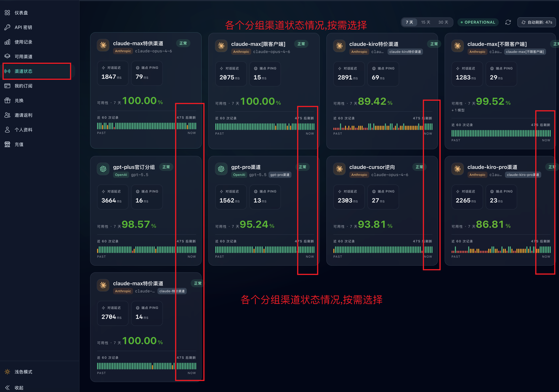
Task: Click claude-max特供渠道 Anthropic logo icon
Action: (x=103, y=45)
